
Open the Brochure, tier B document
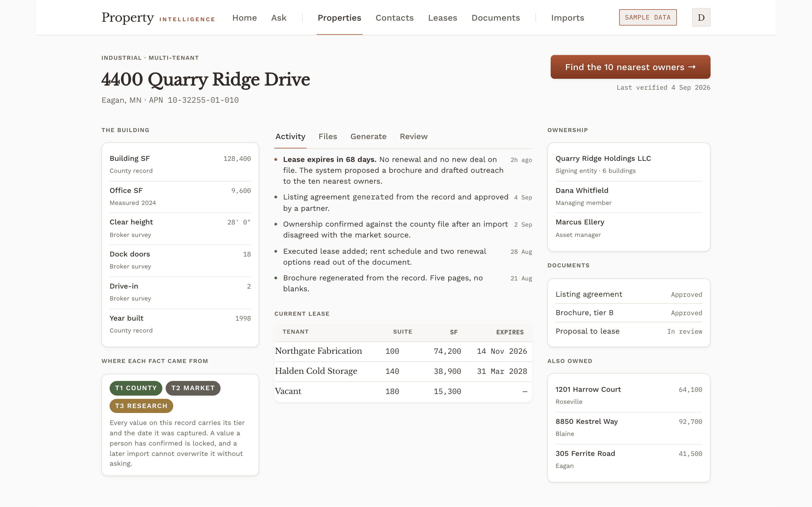tap(628, 312)
